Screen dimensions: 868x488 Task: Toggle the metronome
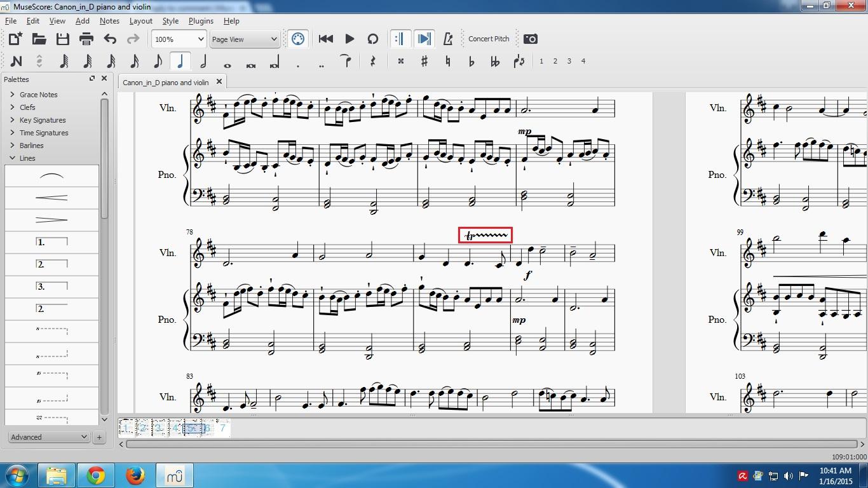point(447,39)
